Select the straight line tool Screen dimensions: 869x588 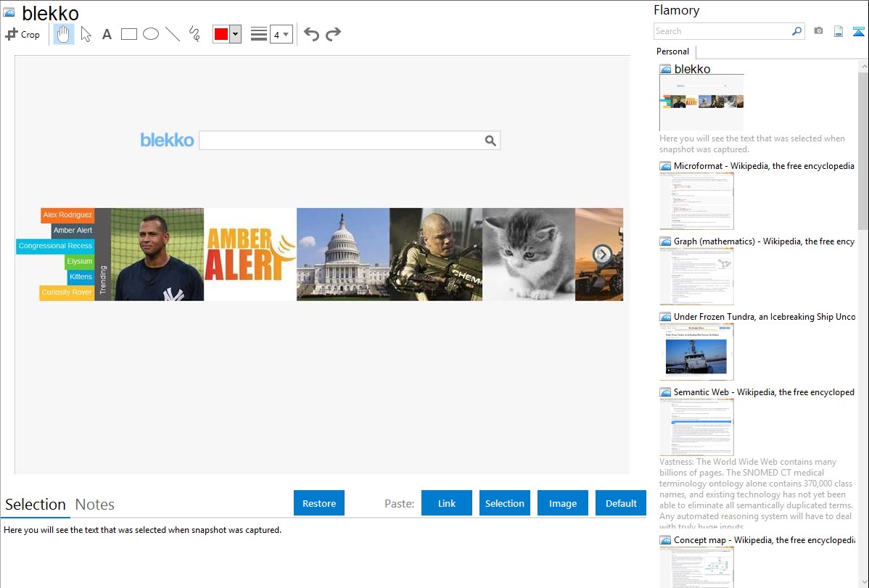tap(173, 34)
